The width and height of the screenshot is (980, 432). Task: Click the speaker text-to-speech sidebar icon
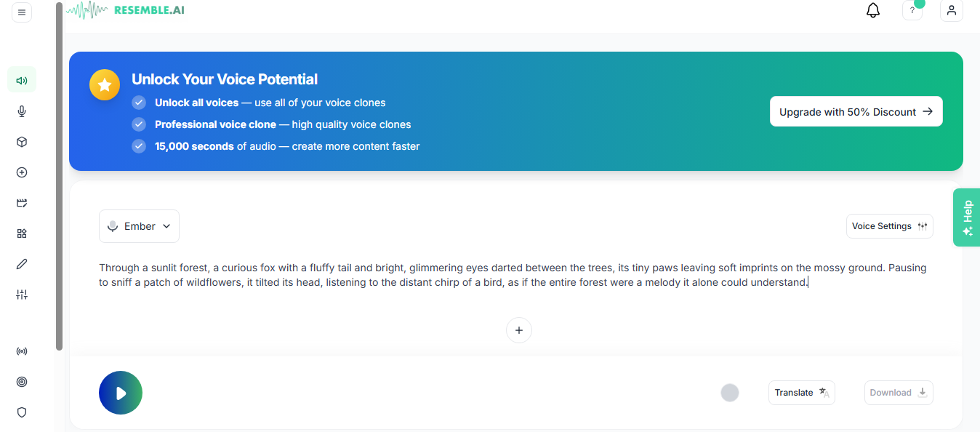22,80
